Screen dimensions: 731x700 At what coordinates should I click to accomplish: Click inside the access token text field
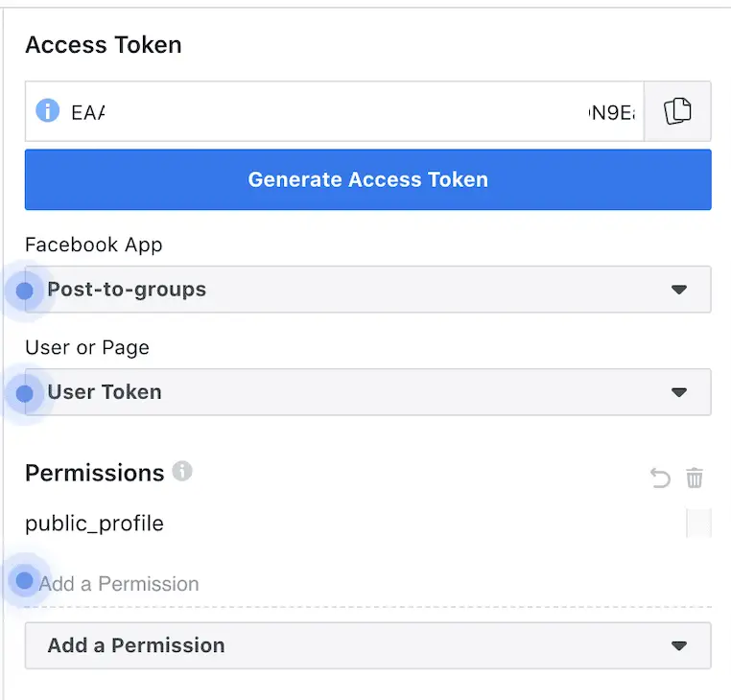tap(334, 111)
